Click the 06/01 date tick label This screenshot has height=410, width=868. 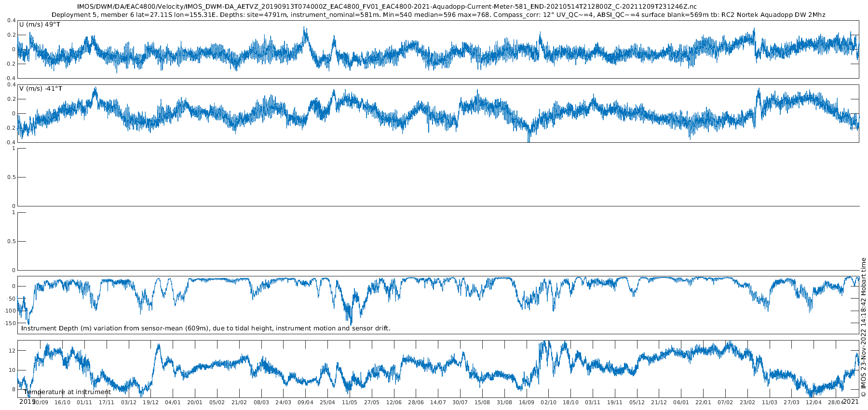[681, 402]
